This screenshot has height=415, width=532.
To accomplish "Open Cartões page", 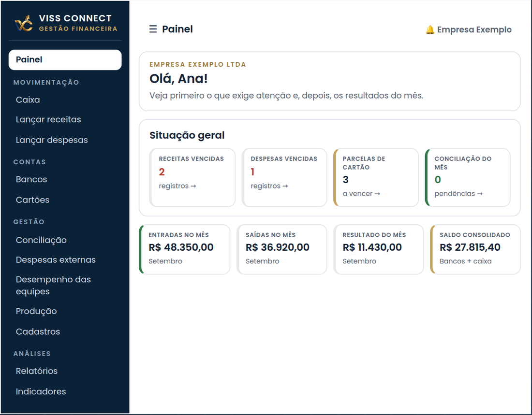I will coord(32,200).
